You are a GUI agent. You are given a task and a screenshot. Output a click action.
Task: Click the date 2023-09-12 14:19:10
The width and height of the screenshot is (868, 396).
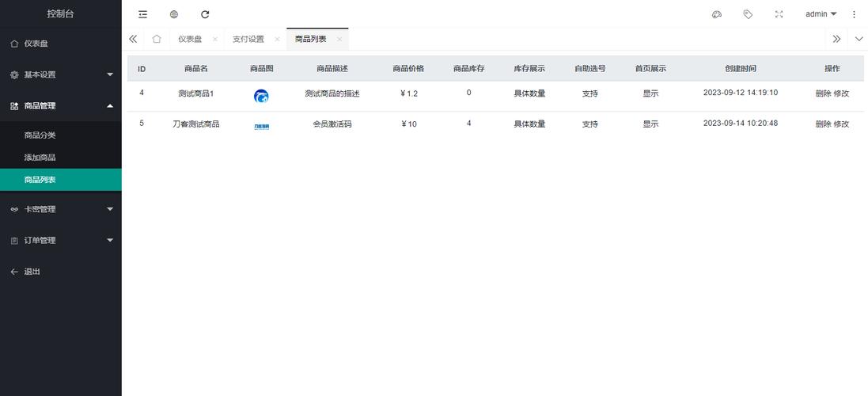tap(741, 93)
